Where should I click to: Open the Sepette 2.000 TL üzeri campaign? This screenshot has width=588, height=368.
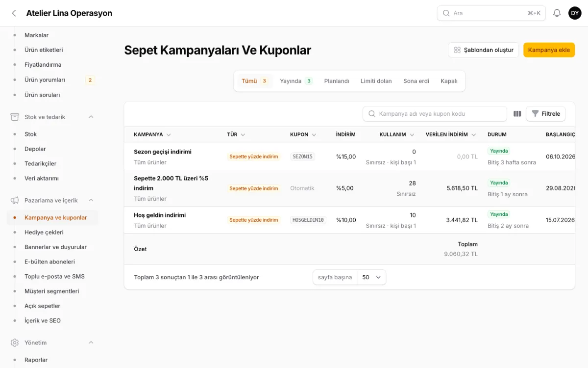point(171,183)
